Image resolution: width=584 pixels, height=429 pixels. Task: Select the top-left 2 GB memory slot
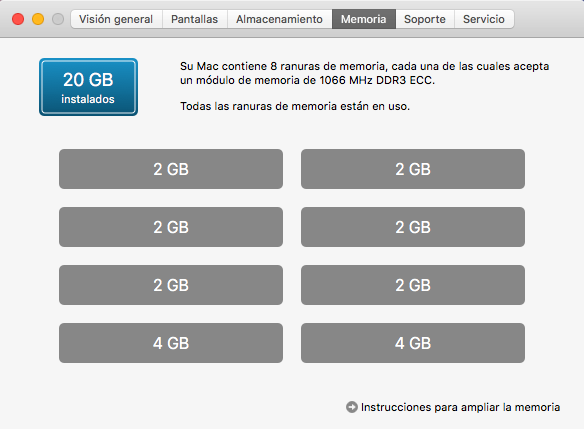click(171, 169)
